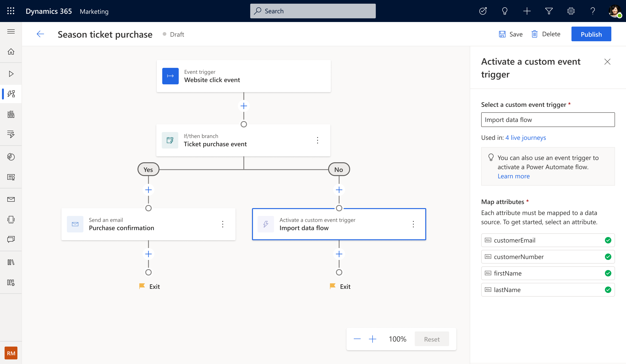Click the send email icon on Purchase confirmation
The width and height of the screenshot is (626, 364).
75,224
